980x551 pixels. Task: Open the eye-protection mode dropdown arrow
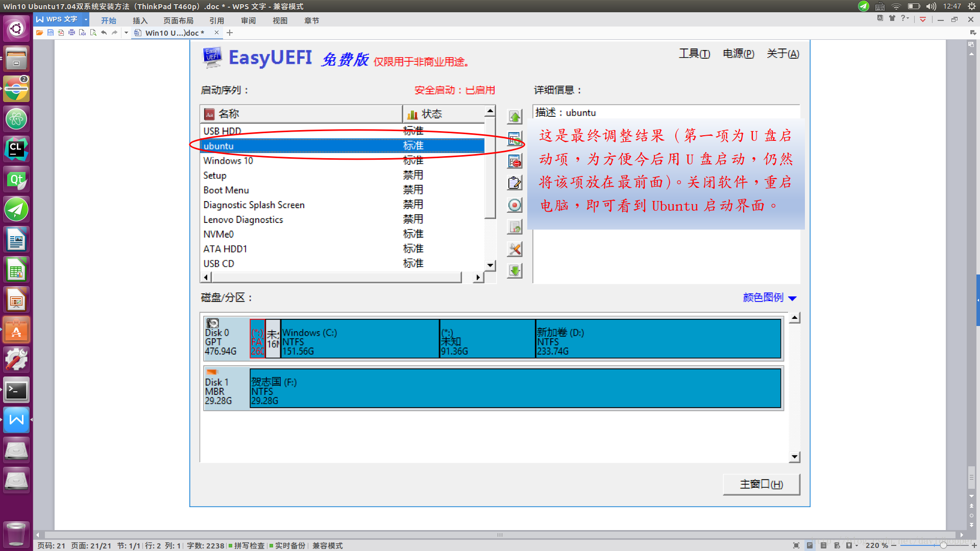[x=856, y=545]
